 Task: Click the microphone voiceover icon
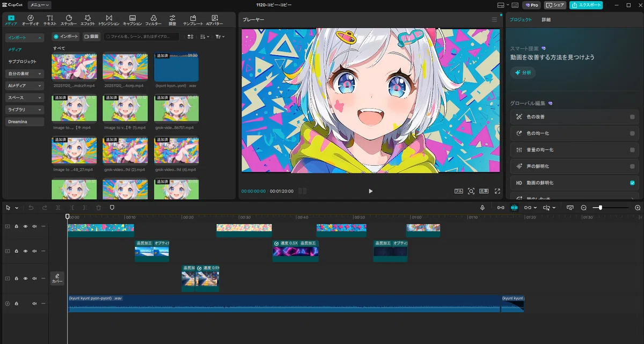pos(482,208)
